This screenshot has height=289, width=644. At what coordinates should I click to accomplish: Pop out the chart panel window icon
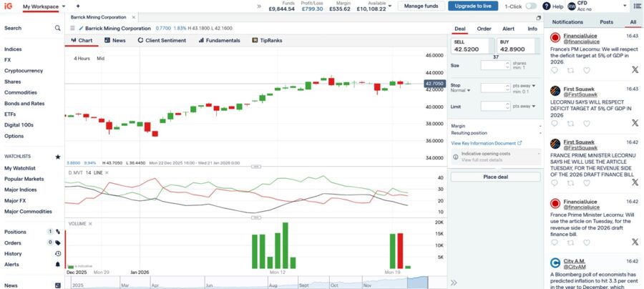click(x=538, y=18)
